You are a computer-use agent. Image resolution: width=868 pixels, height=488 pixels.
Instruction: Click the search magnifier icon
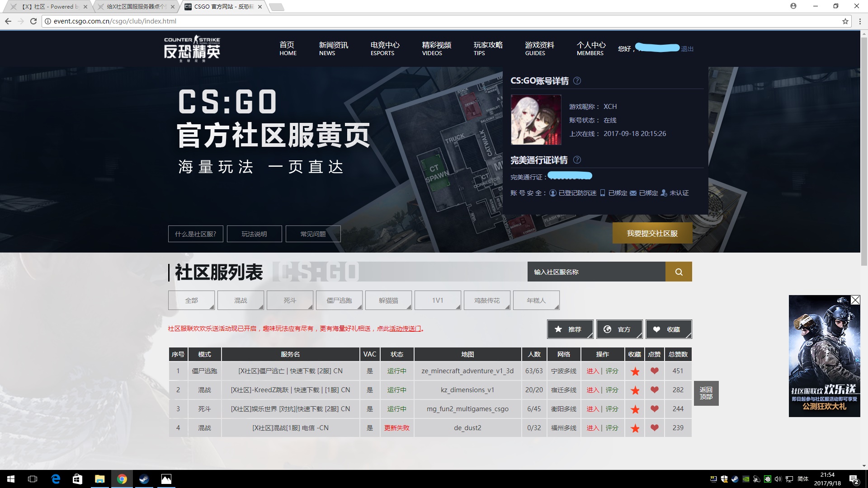[678, 272]
